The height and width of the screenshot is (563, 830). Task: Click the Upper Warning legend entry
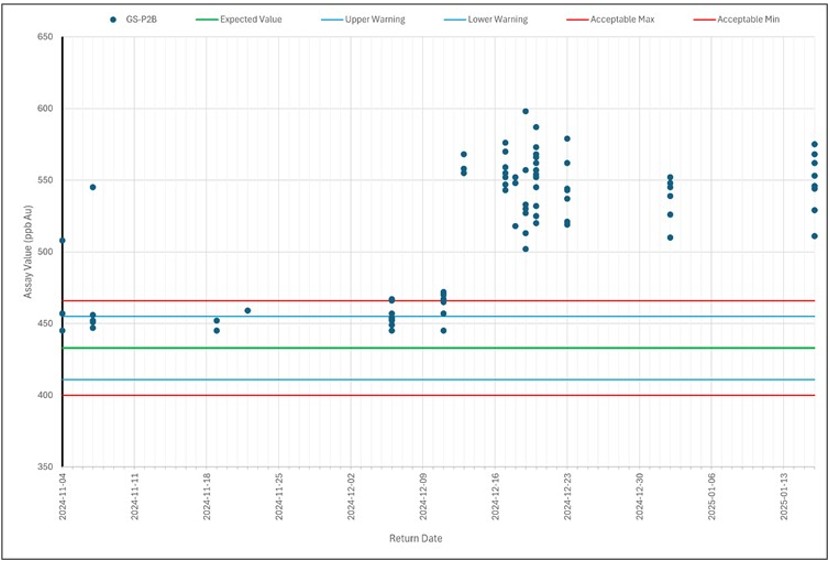click(x=370, y=19)
